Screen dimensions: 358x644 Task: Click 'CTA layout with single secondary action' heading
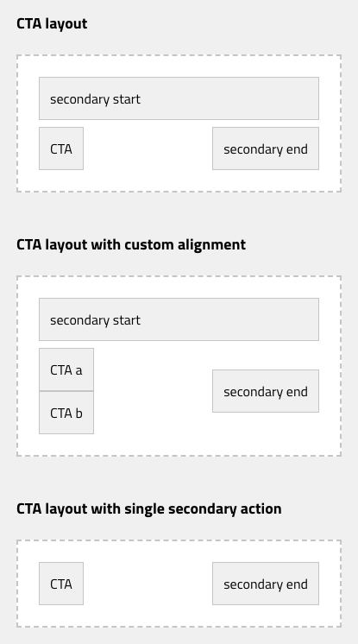point(149,508)
